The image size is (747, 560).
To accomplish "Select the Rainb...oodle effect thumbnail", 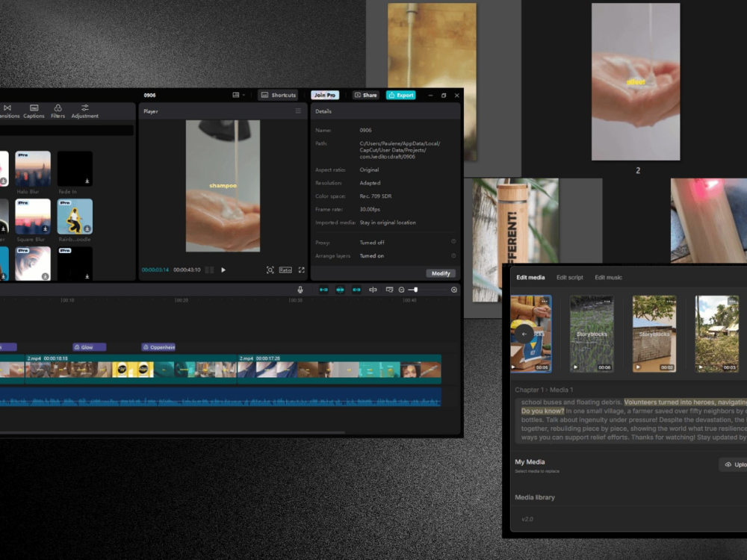I will (75, 217).
